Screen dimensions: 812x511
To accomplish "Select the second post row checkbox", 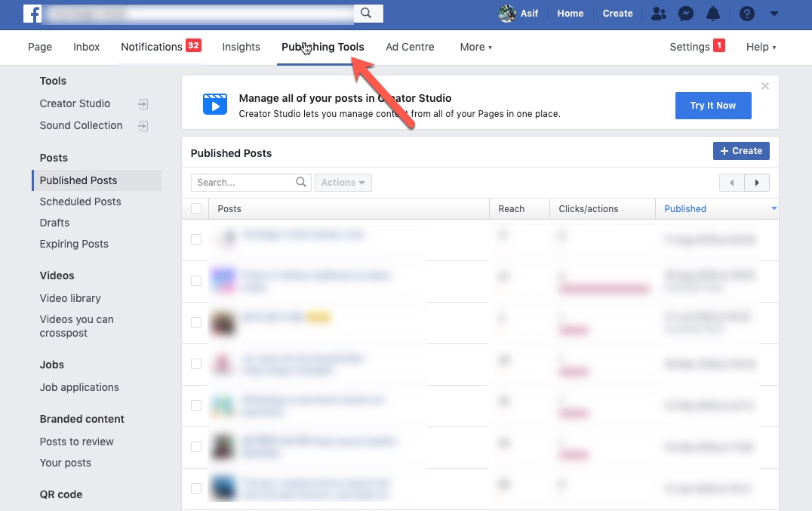I will point(196,281).
